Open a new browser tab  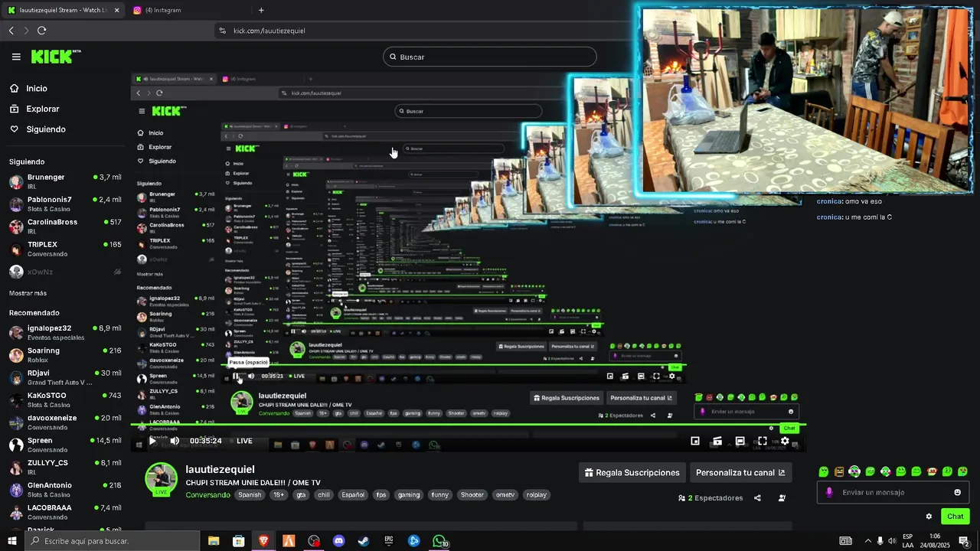[261, 10]
